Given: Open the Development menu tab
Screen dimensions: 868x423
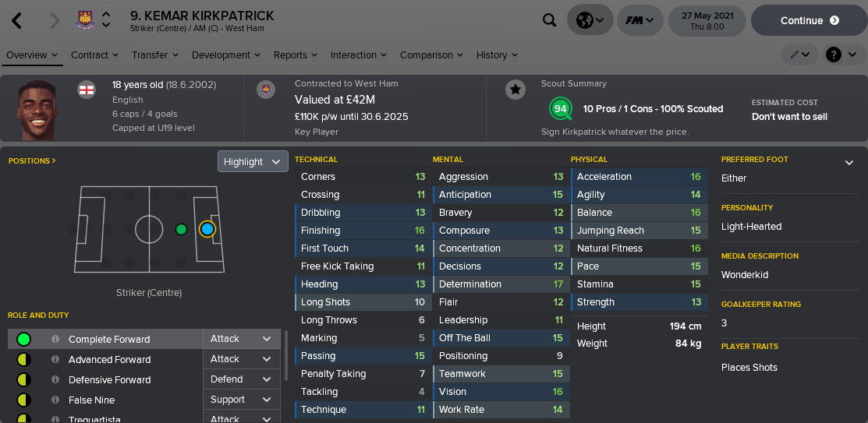Looking at the screenshot, I should click(x=225, y=55).
